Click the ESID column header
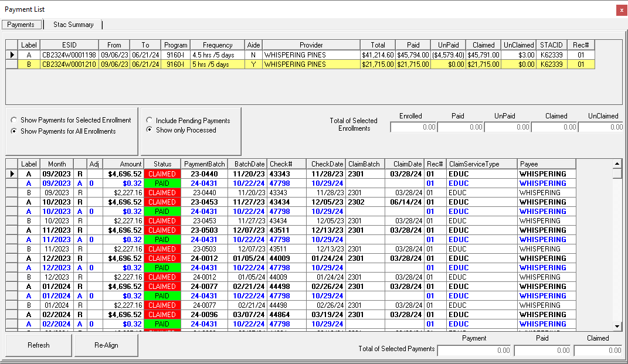This screenshot has width=628, height=364. (69, 45)
